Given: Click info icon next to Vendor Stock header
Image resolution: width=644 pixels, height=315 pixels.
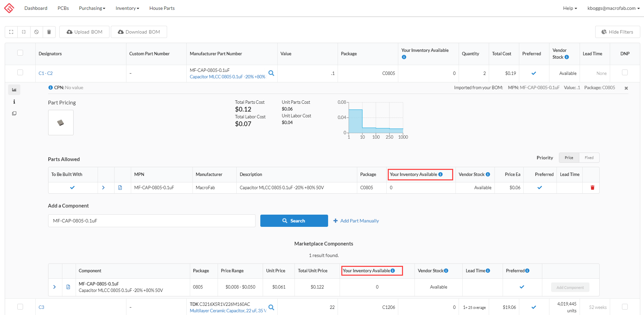Looking at the screenshot, I should [x=567, y=57].
